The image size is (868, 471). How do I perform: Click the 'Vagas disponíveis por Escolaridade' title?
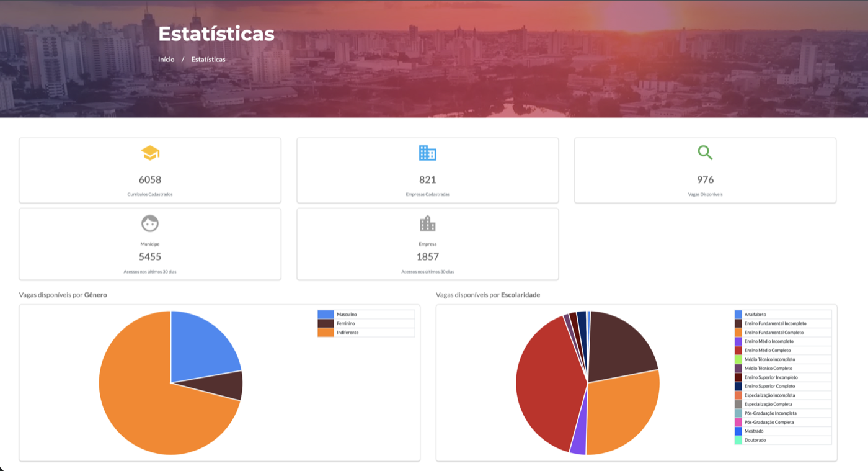point(488,295)
